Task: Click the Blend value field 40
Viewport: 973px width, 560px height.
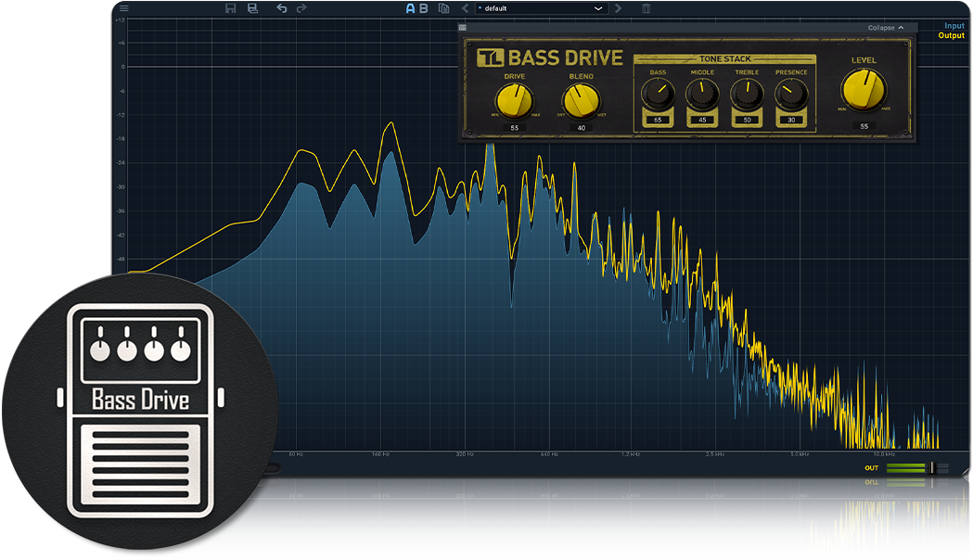Action: click(x=582, y=128)
